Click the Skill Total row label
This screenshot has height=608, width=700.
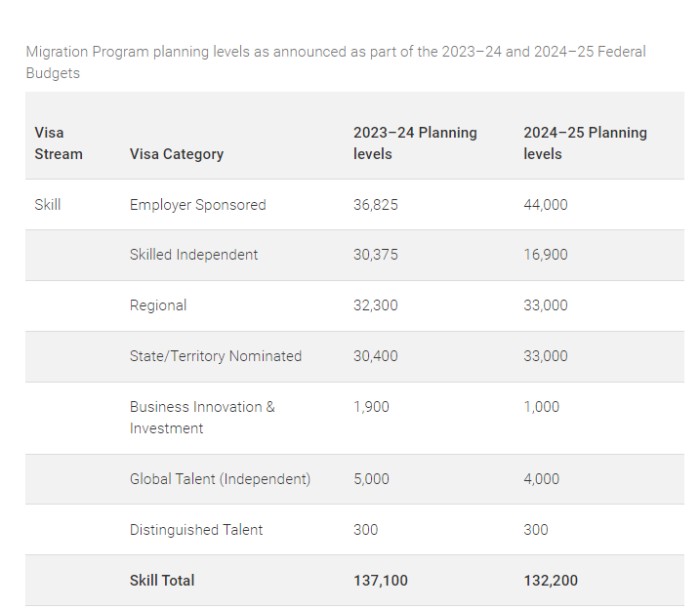pos(162,580)
